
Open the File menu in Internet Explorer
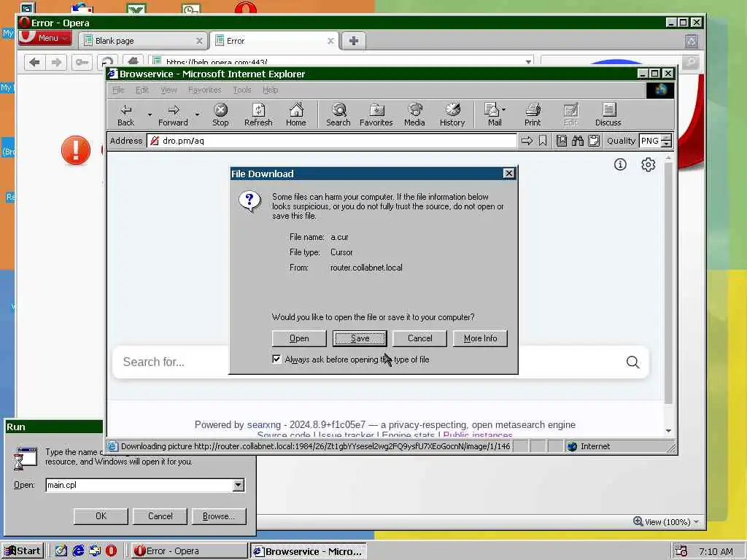click(x=118, y=90)
